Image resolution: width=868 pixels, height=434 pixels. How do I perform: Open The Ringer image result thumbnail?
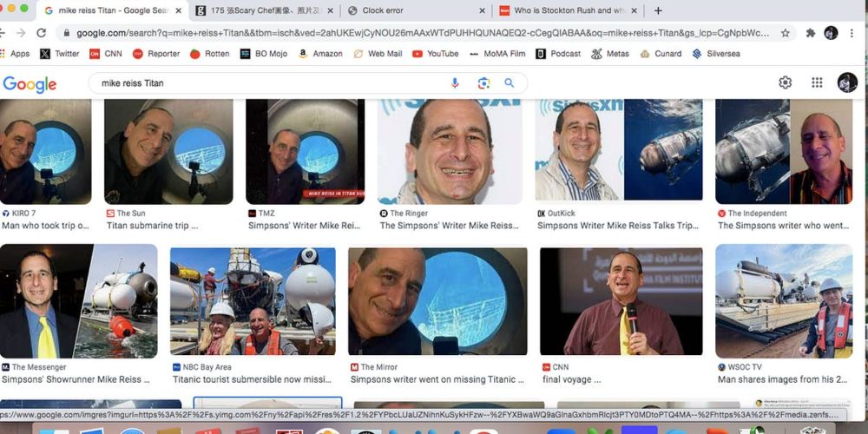coord(450,152)
